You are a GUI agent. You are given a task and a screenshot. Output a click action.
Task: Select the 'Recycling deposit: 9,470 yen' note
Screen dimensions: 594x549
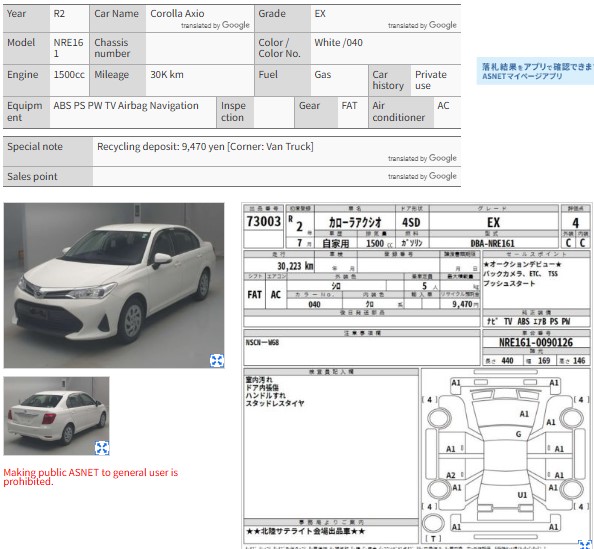point(161,146)
